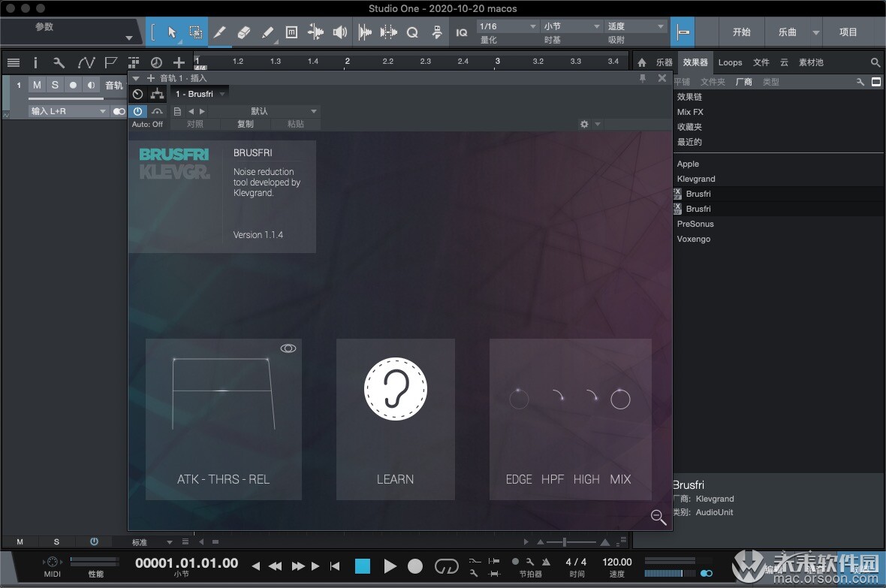This screenshot has height=588, width=886.
Task: Select the Mute tool
Action: (291, 32)
